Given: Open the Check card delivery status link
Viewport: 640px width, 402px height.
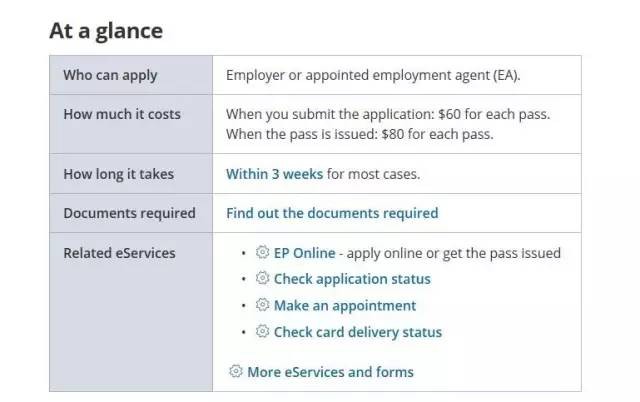Looking at the screenshot, I should [357, 332].
